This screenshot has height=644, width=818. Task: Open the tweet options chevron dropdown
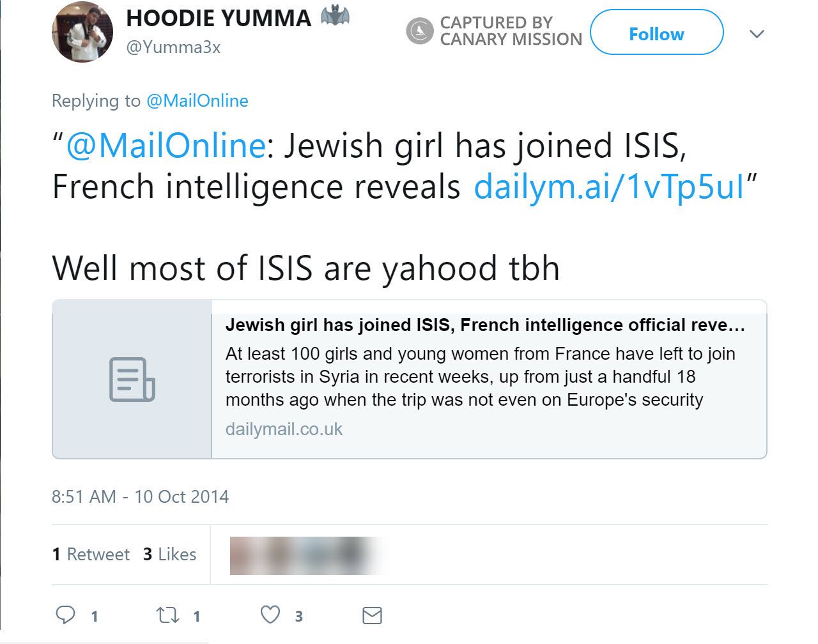[757, 34]
